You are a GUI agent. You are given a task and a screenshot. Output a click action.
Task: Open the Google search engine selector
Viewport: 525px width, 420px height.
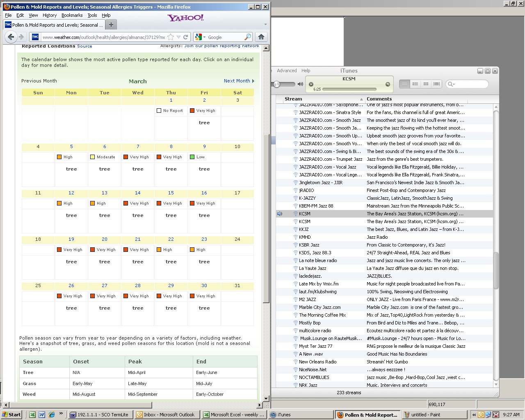point(200,37)
